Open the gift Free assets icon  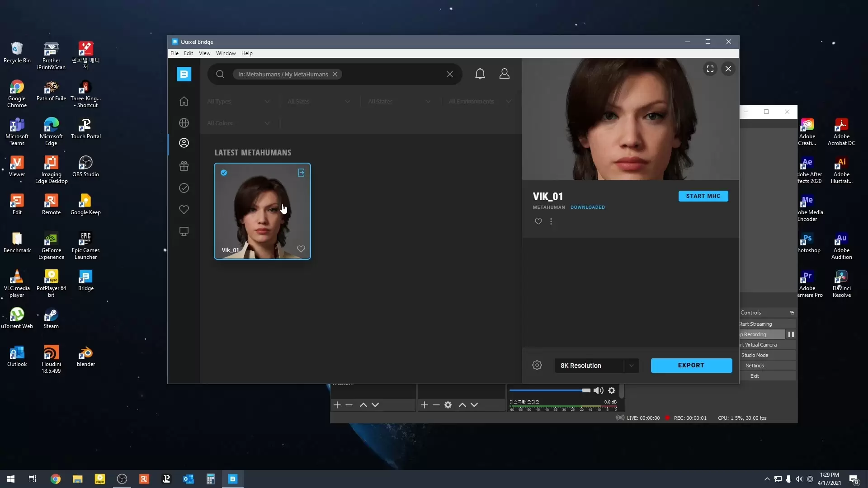point(184,166)
